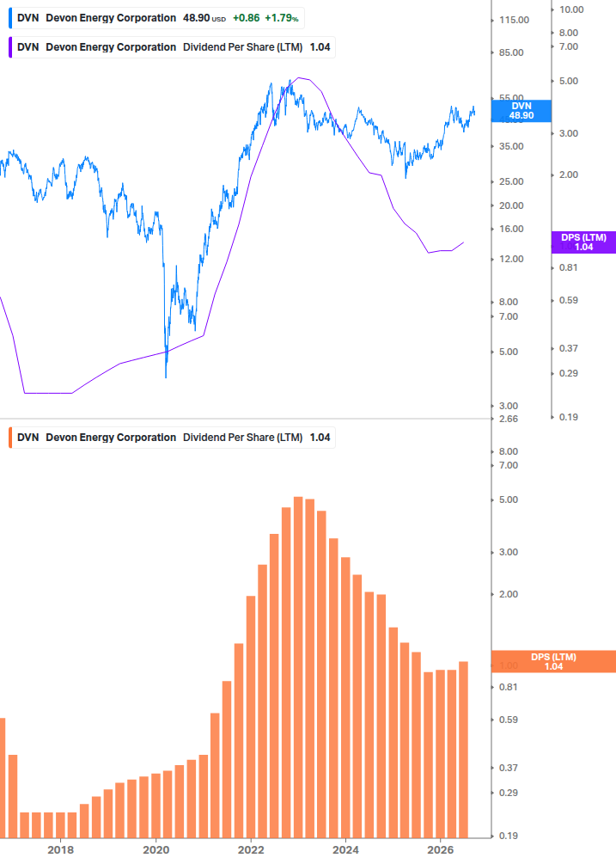616x864 pixels.
Task: Select the DVN price legend showing 48.90 USD
Action: click(x=156, y=18)
